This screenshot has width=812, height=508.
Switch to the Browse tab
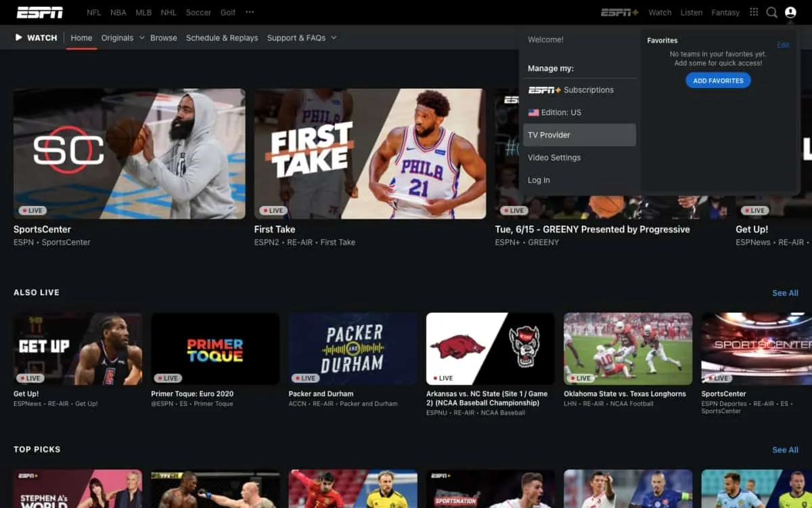coord(163,38)
